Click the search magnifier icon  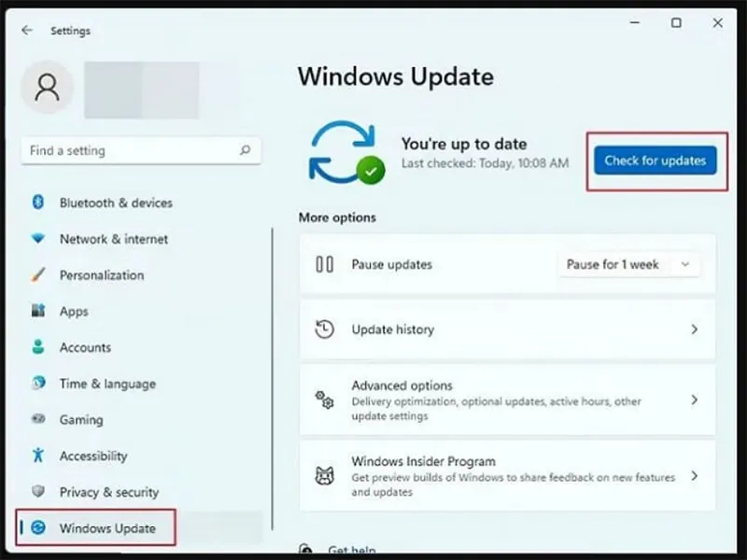[x=245, y=150]
